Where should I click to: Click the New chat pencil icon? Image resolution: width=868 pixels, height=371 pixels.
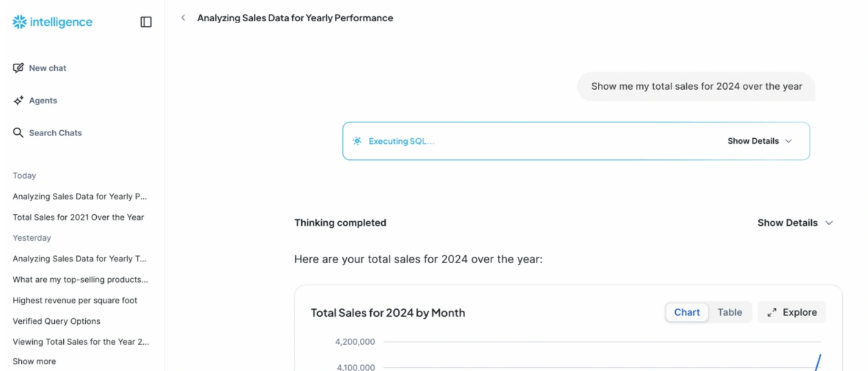click(18, 68)
